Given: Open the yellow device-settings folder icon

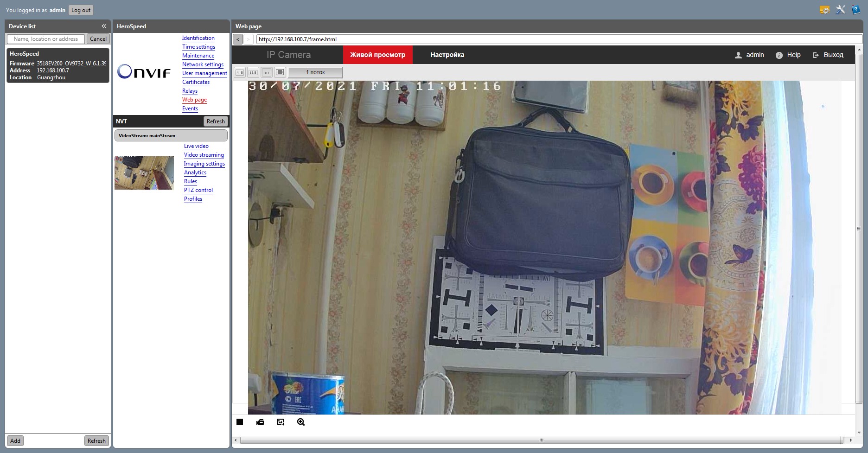Looking at the screenshot, I should click(x=824, y=10).
